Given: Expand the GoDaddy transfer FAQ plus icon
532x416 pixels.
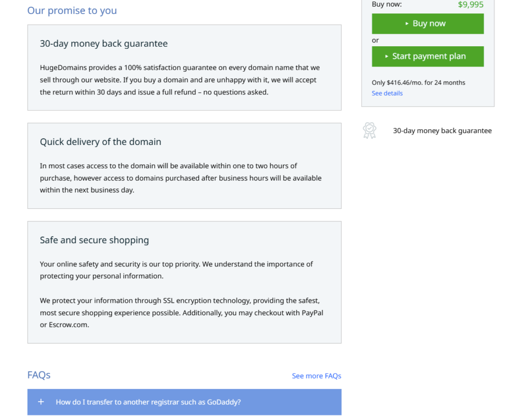Looking at the screenshot, I should pos(41,402).
